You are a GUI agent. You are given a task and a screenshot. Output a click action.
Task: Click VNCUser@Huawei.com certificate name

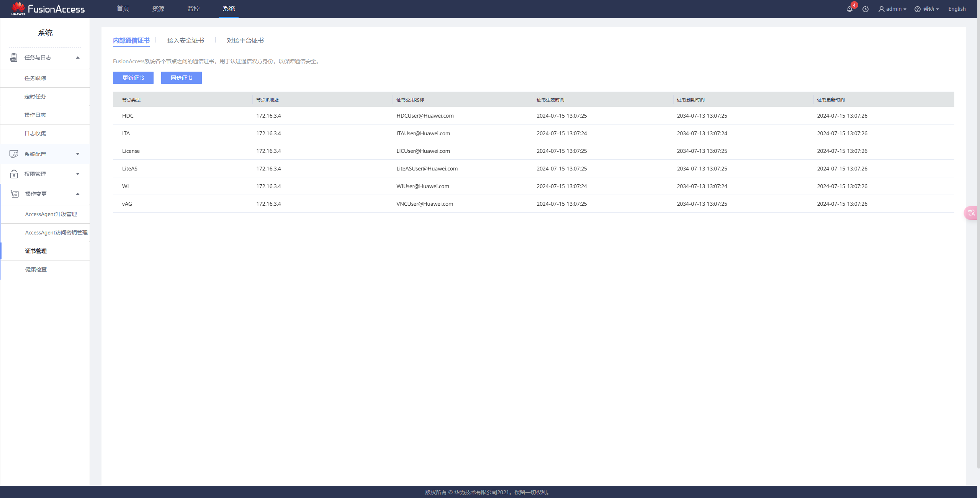[x=425, y=204]
